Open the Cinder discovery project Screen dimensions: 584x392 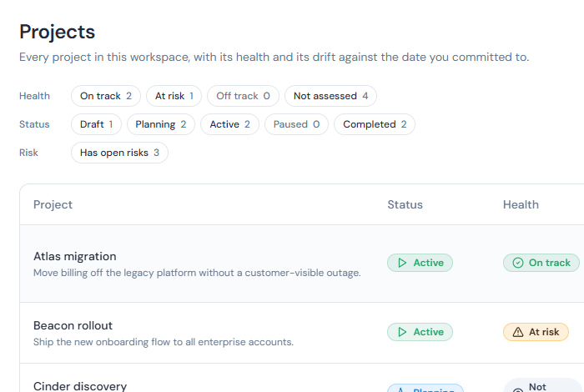[x=80, y=386]
